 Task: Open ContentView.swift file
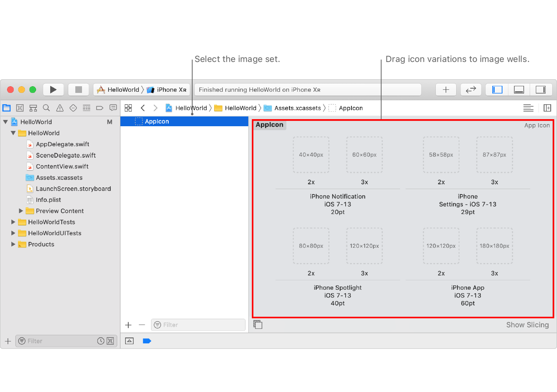coord(62,167)
